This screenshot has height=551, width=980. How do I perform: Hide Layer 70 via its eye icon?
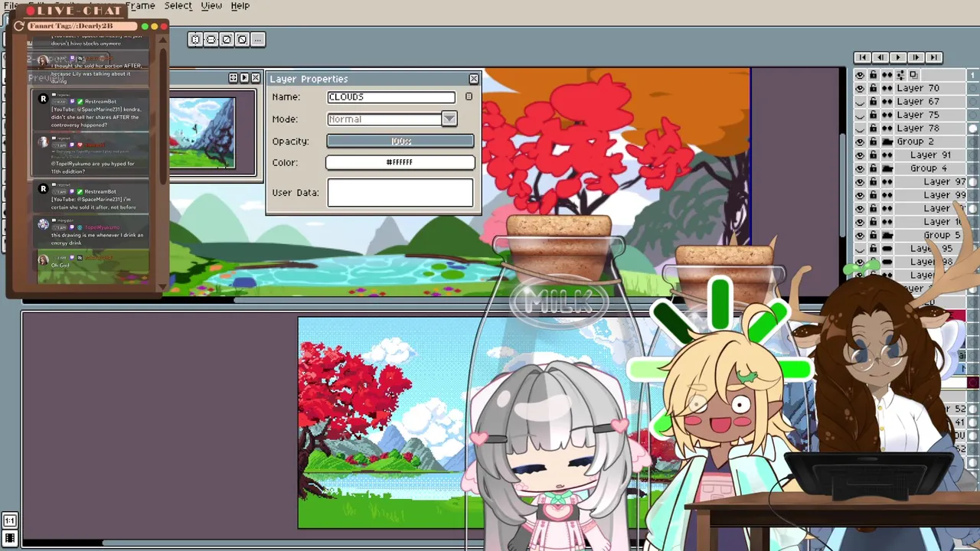pyautogui.click(x=860, y=88)
